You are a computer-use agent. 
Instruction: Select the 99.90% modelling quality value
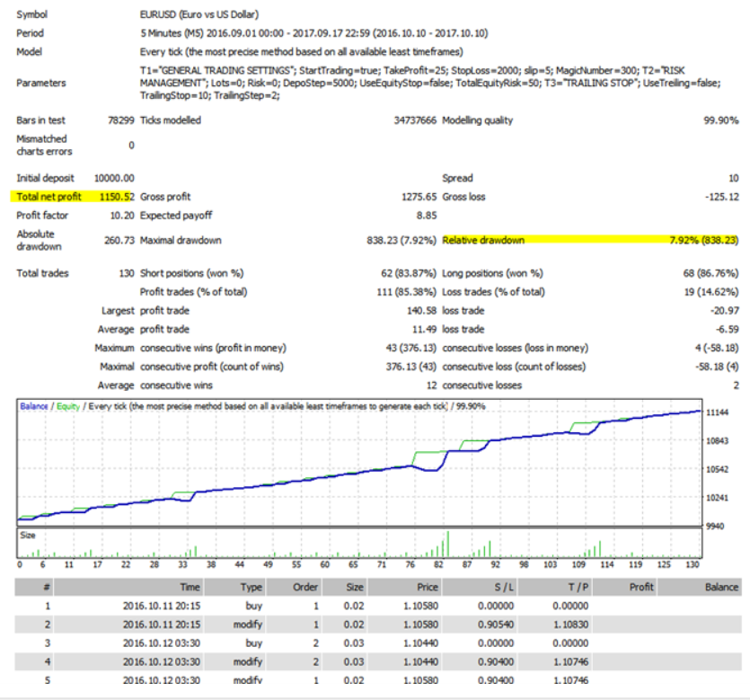pyautogui.click(x=721, y=120)
